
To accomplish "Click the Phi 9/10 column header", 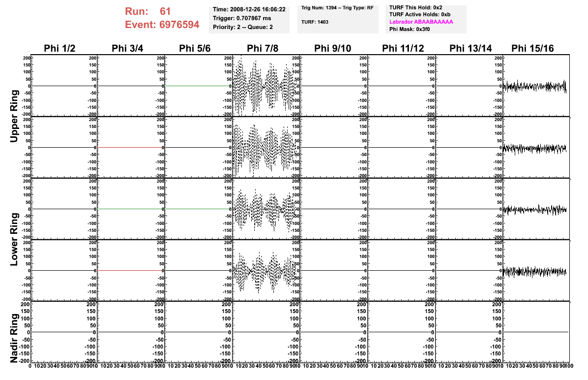I will coord(333,48).
